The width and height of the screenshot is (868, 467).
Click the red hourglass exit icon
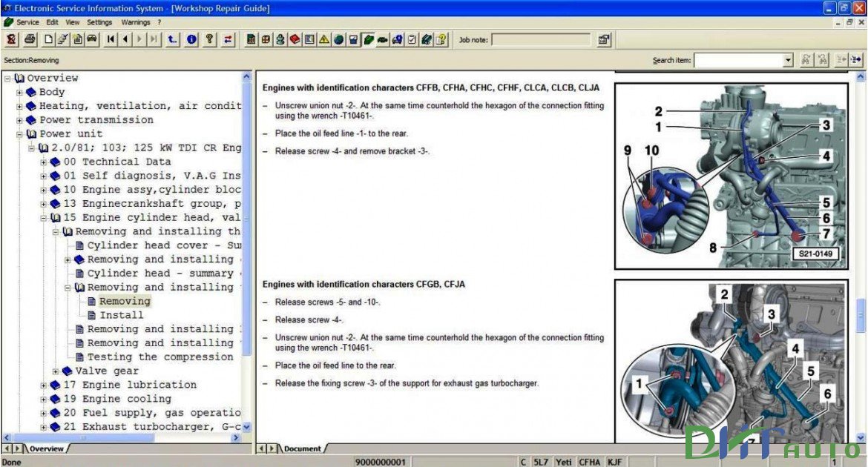(12, 39)
